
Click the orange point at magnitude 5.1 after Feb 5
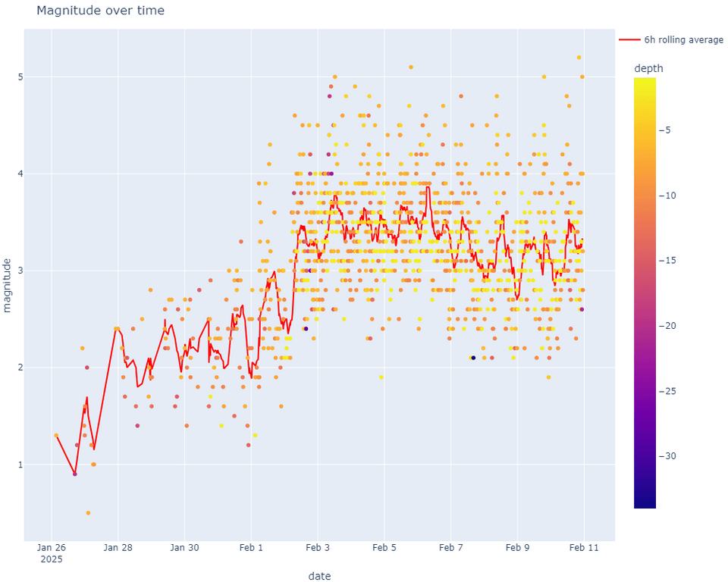(411, 67)
